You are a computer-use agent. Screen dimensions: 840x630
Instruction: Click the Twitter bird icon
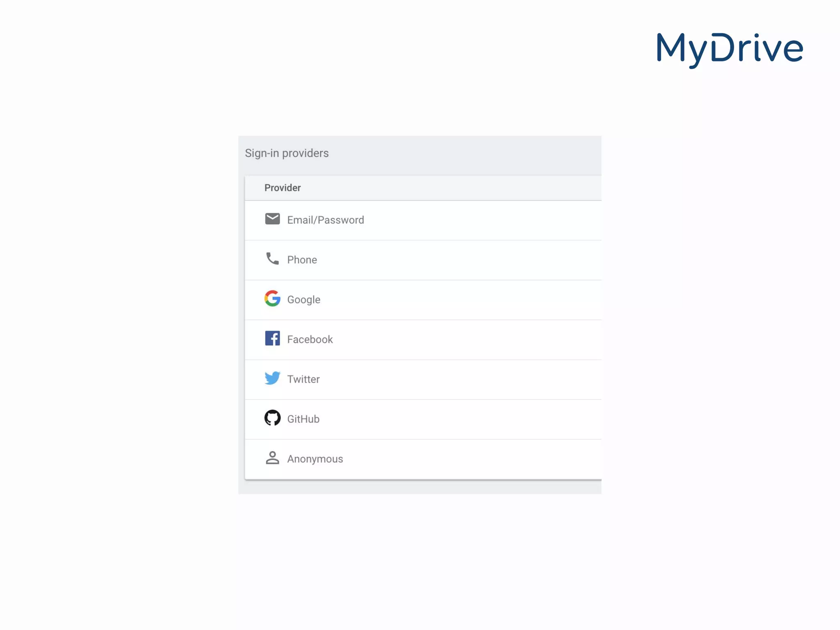click(272, 378)
